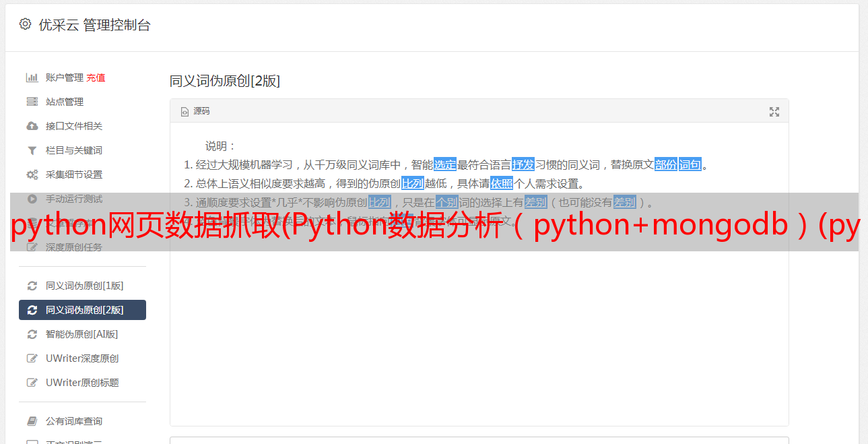Image resolution: width=868 pixels, height=444 pixels.
Task: Click the 源码 source code button
Action: point(195,111)
